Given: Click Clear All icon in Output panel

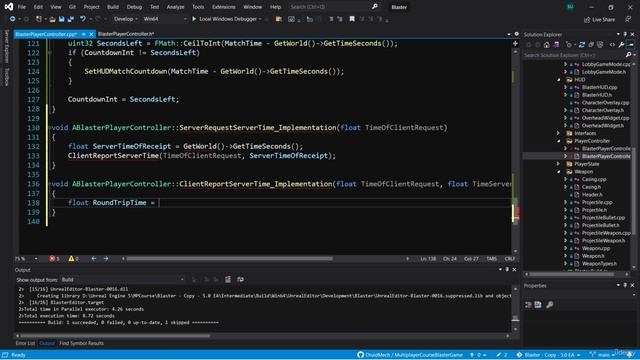Looking at the screenshot, I should [x=228, y=280].
